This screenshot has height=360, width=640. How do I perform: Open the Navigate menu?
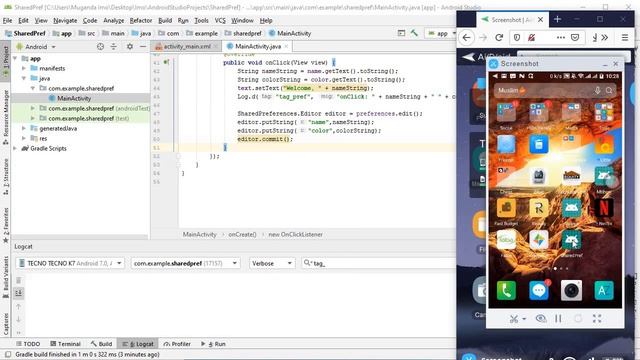click(x=65, y=20)
